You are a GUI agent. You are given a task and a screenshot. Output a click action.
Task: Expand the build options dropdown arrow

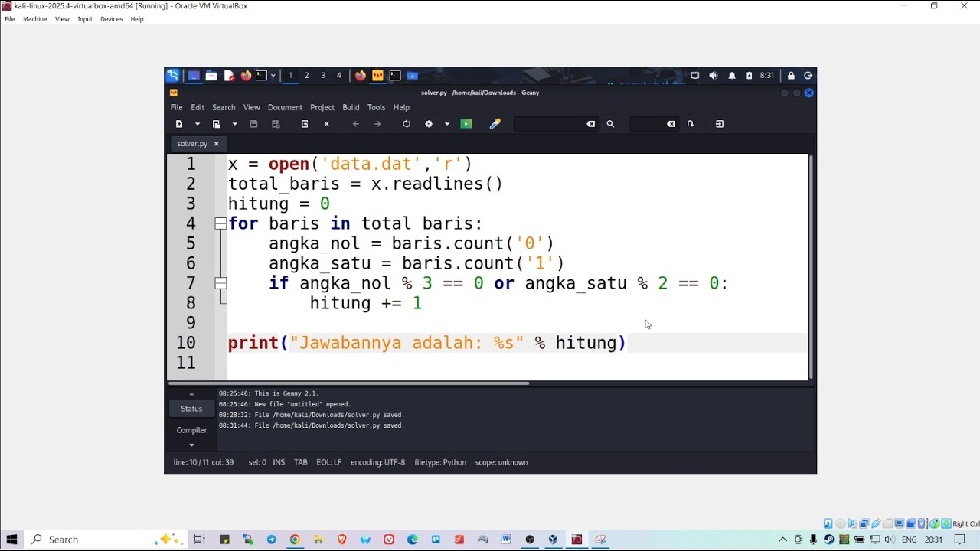click(447, 124)
